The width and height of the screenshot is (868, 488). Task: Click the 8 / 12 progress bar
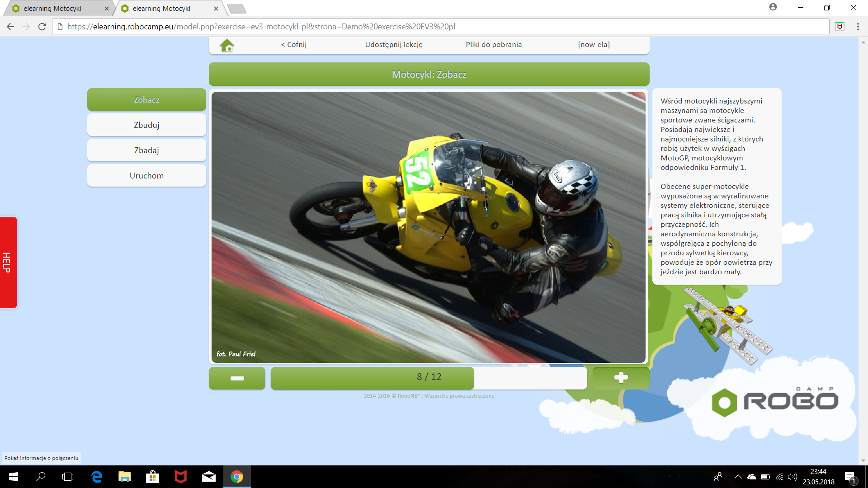[429, 378]
